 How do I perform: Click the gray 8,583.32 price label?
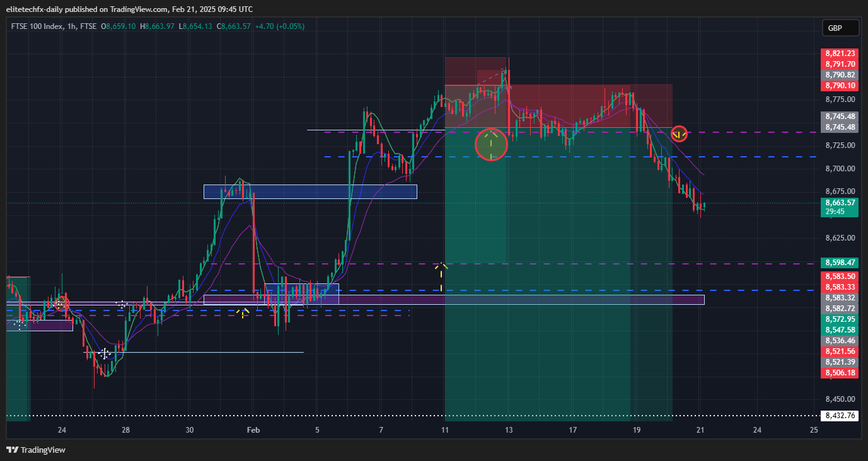[839, 298]
